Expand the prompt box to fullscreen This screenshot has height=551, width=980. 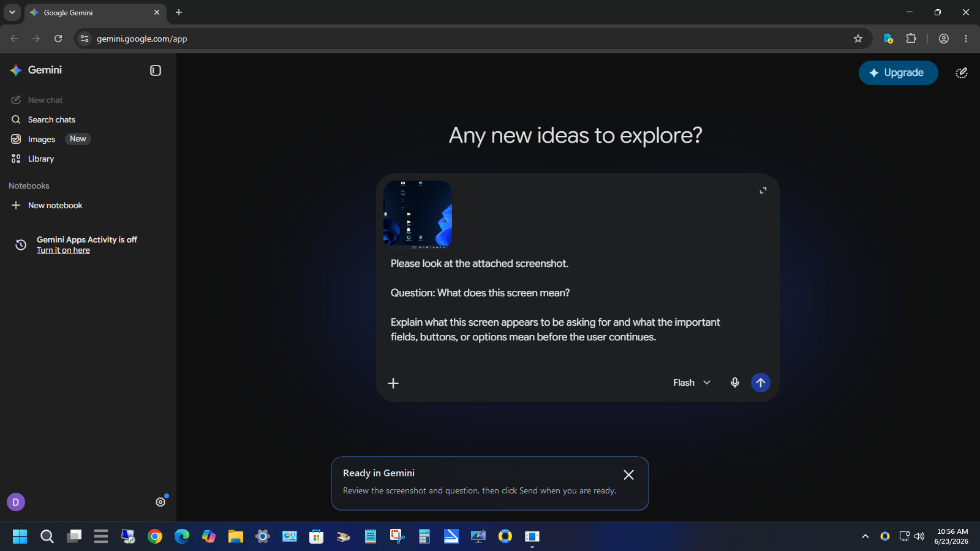coord(763,190)
